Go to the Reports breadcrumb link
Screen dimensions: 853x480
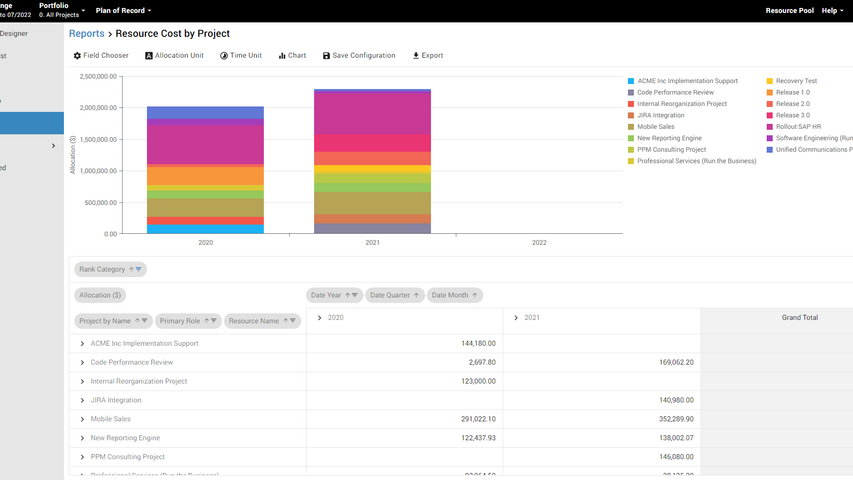tap(86, 34)
